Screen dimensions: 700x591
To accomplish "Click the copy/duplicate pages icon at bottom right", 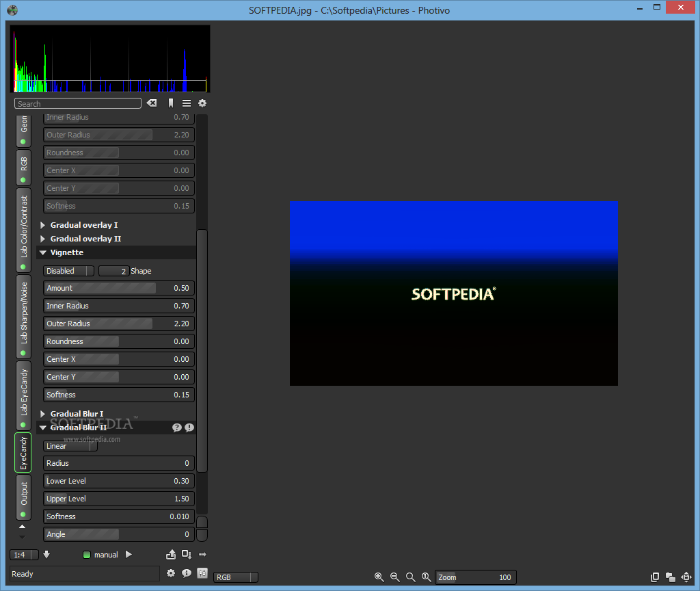I will (654, 577).
